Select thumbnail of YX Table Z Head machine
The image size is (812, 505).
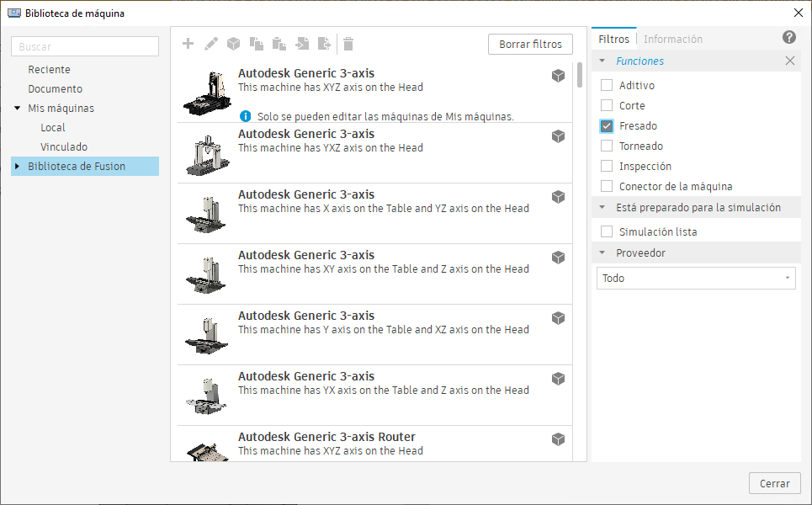(206, 396)
